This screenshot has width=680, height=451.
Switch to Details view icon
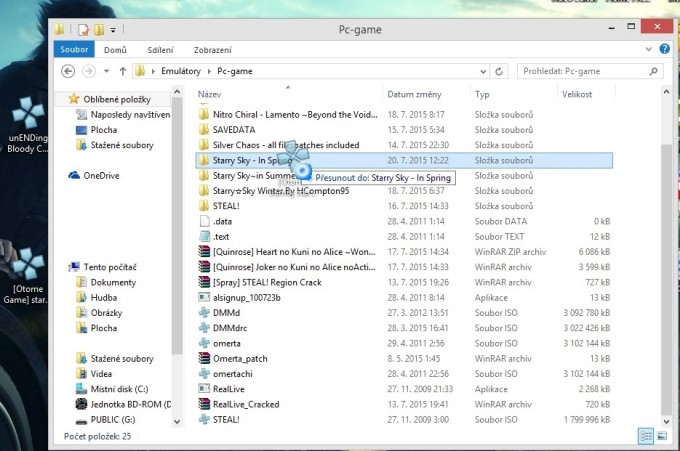coord(646,436)
